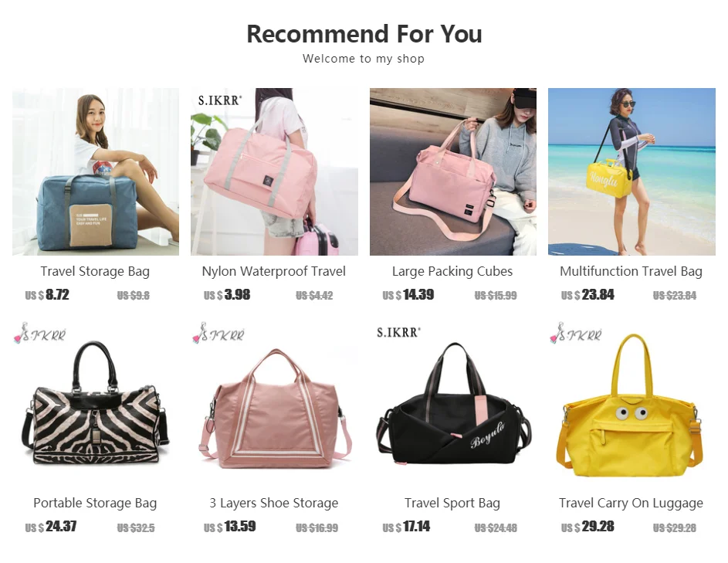Click the US $3.98 price
728x563 pixels.
tap(227, 295)
